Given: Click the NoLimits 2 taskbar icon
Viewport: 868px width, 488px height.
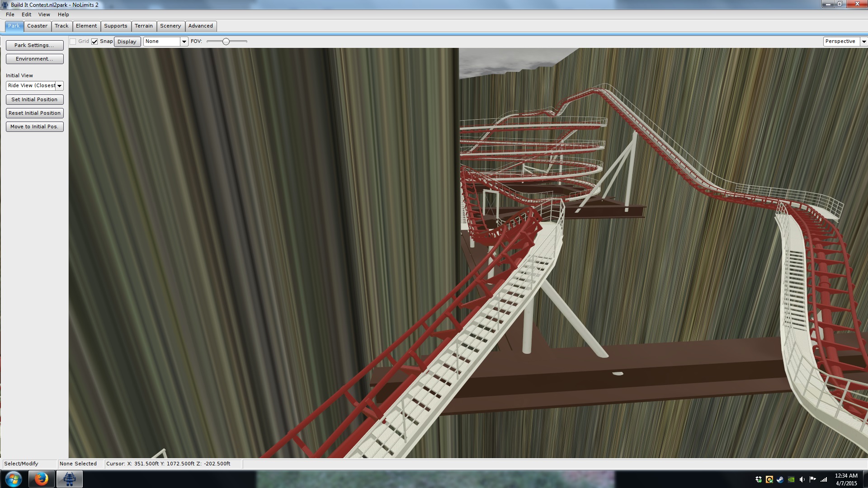Looking at the screenshot, I should tap(69, 479).
